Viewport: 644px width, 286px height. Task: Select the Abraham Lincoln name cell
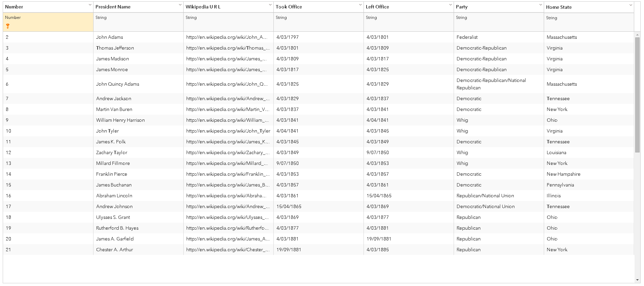114,196
